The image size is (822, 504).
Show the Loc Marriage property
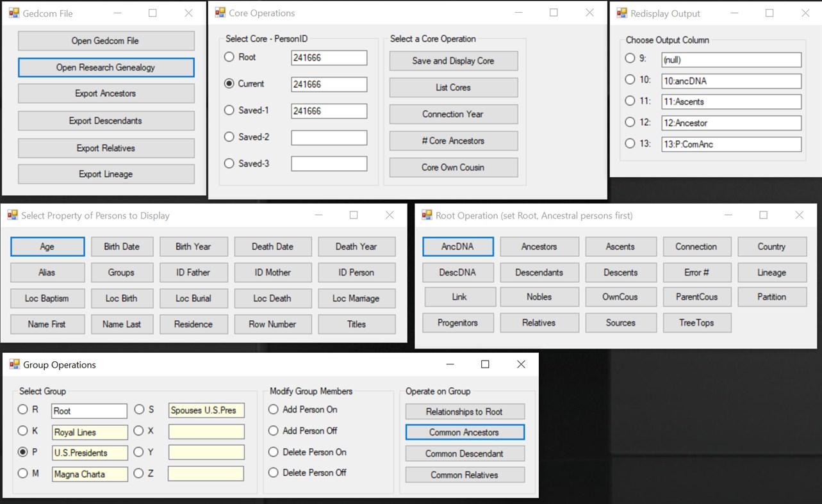pyautogui.click(x=357, y=298)
